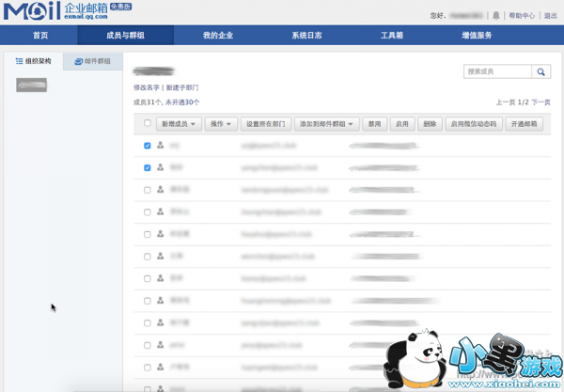Viewport: 564px width, 392px height.
Task: Switch to the 系统日志 navigation tab
Action: [x=306, y=35]
